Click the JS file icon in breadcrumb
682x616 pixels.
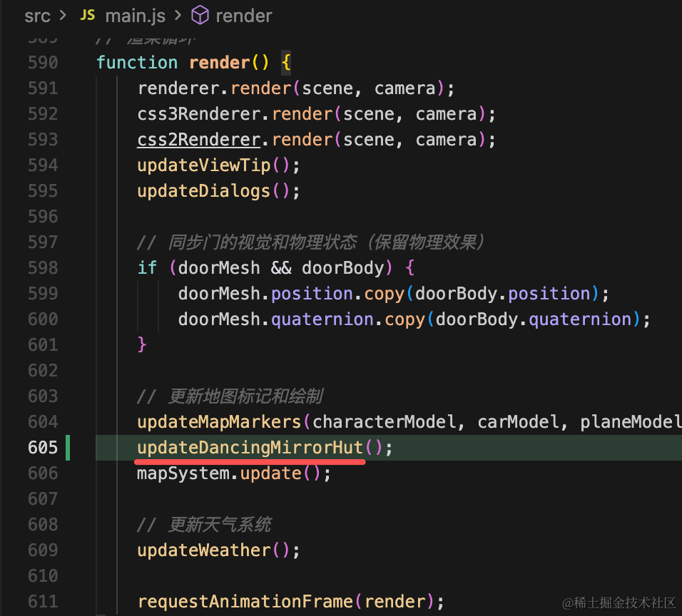[88, 15]
